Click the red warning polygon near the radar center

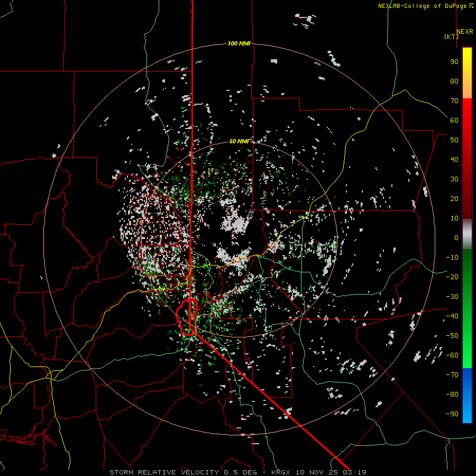coord(187,317)
